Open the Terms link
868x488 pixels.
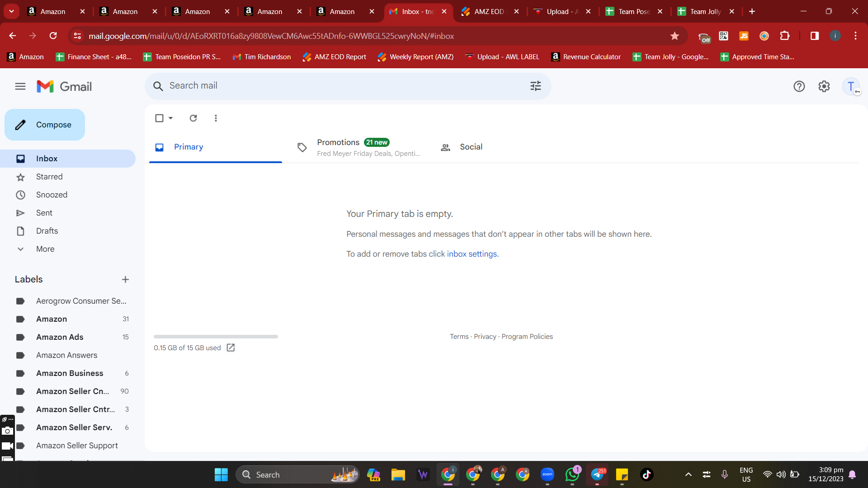coord(459,337)
